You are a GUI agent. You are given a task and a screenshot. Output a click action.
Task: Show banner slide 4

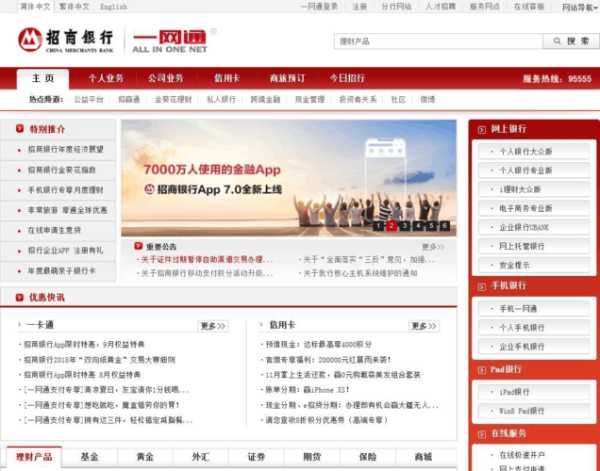tap(418, 226)
